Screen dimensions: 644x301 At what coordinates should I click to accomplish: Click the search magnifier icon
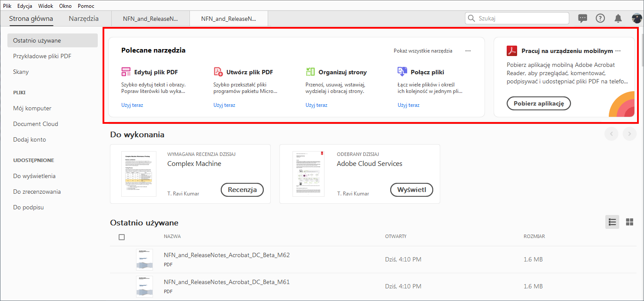[472, 18]
